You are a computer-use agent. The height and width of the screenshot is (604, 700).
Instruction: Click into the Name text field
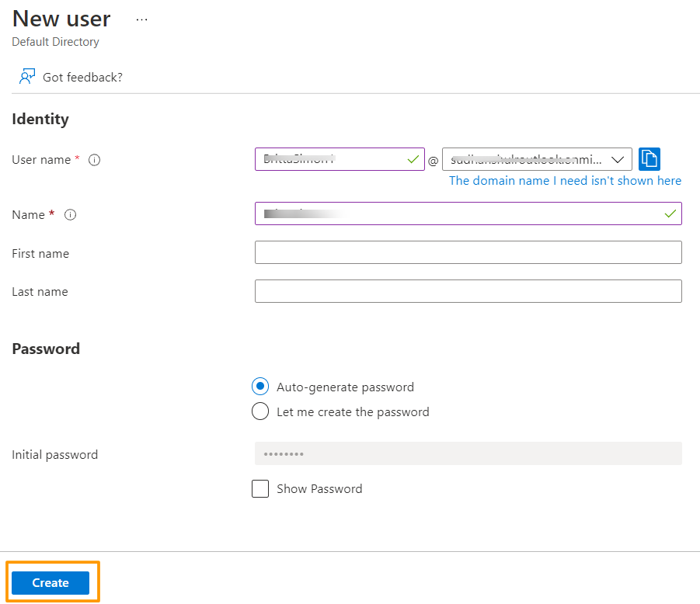(x=458, y=213)
